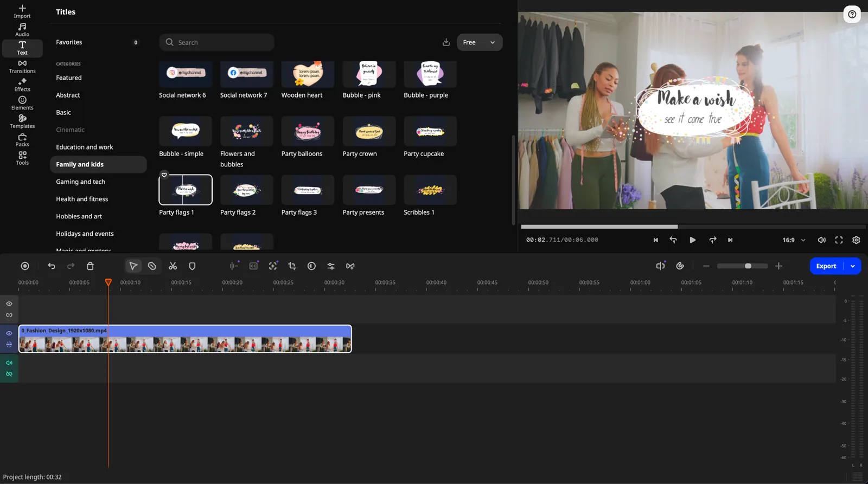
Task: Toggle visibility of the top title track
Action: tap(9, 304)
